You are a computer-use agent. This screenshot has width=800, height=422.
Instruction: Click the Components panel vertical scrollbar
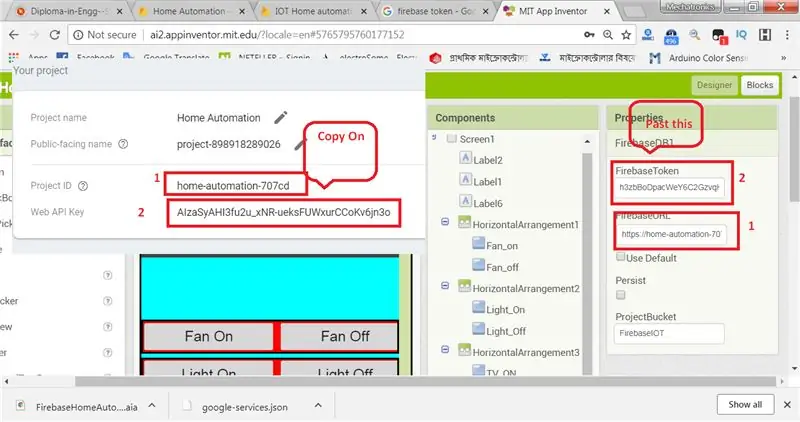click(587, 263)
